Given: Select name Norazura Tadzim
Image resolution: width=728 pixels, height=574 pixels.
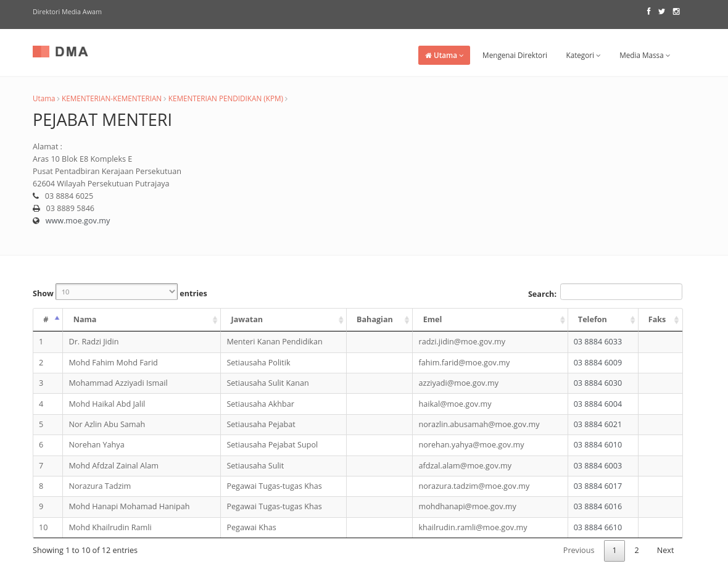Looking at the screenshot, I should [x=100, y=486].
